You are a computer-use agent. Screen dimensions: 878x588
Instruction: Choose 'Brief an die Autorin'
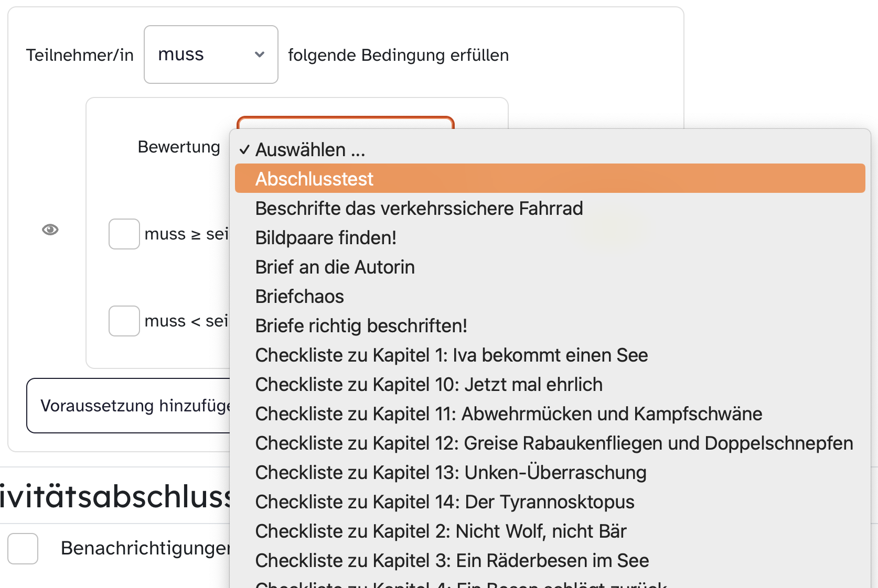pos(335,267)
